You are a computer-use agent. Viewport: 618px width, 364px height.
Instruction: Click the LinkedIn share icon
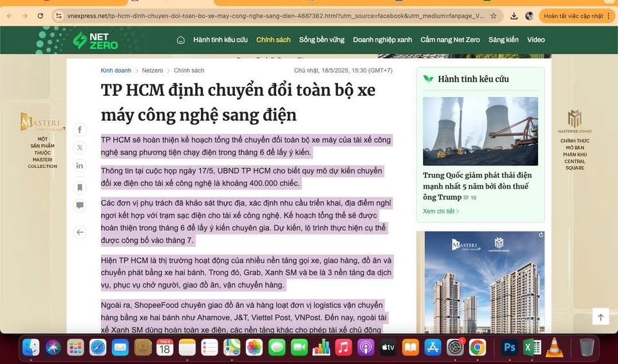[80, 166]
